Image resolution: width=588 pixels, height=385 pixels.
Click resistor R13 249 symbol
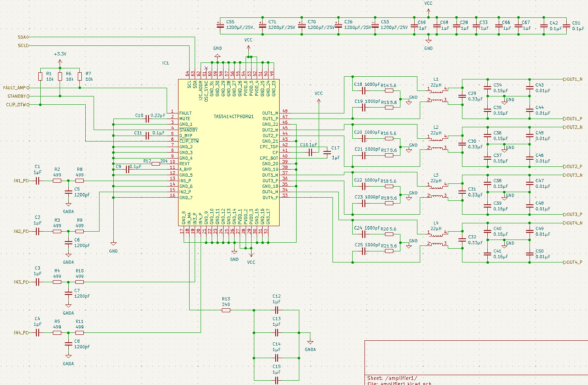click(x=226, y=310)
